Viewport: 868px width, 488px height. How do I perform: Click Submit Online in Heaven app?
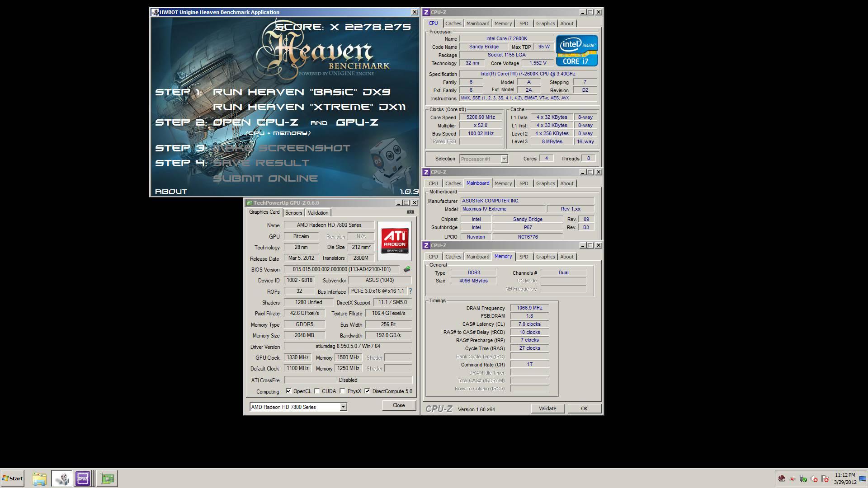(x=265, y=178)
